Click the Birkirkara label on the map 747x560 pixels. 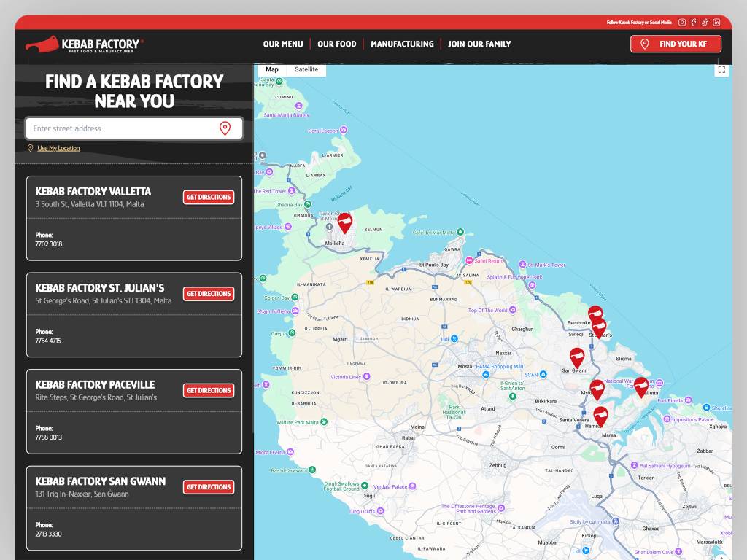pyautogui.click(x=546, y=401)
